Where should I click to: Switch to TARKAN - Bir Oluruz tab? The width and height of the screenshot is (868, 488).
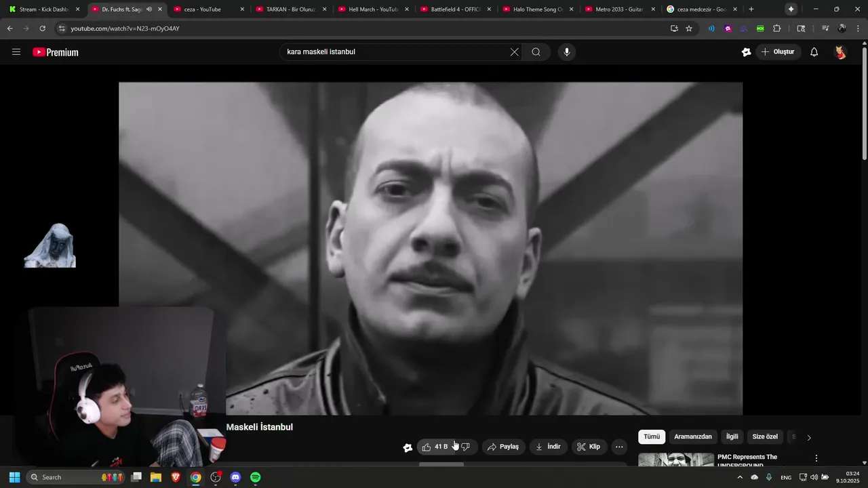[x=290, y=9]
